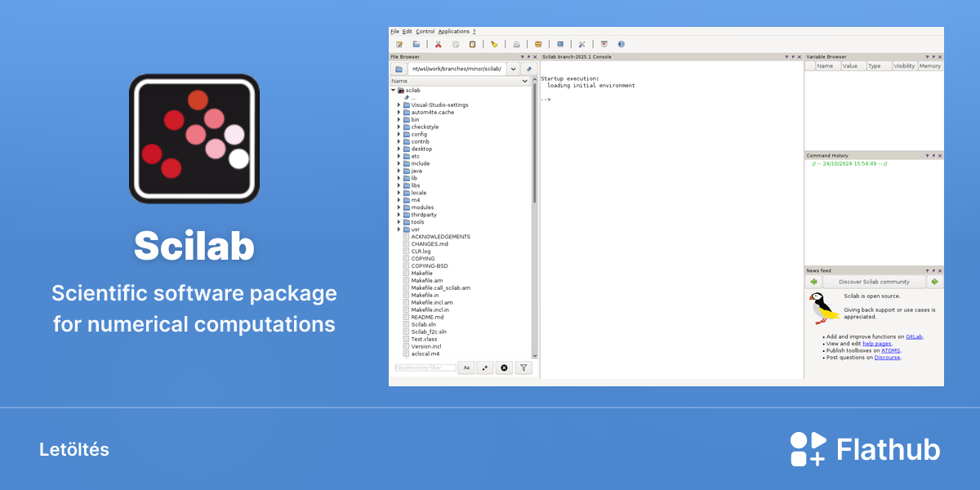Sort by Visibility column header

click(x=904, y=66)
